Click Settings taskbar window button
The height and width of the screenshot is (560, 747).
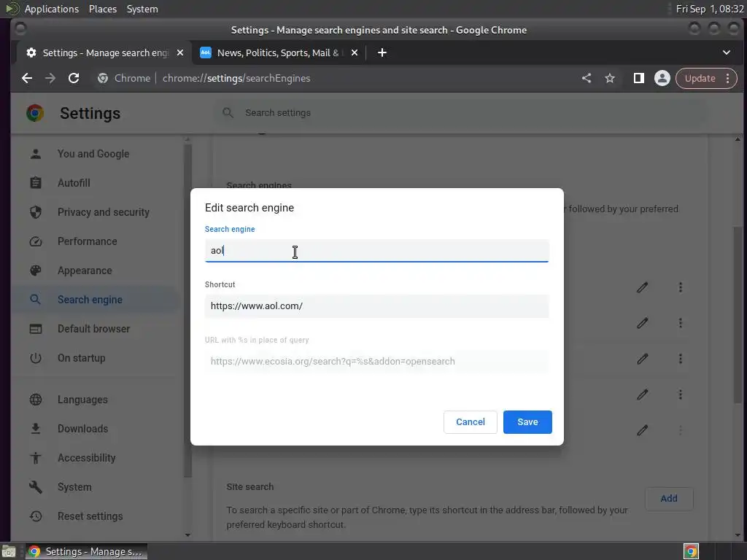click(86, 551)
